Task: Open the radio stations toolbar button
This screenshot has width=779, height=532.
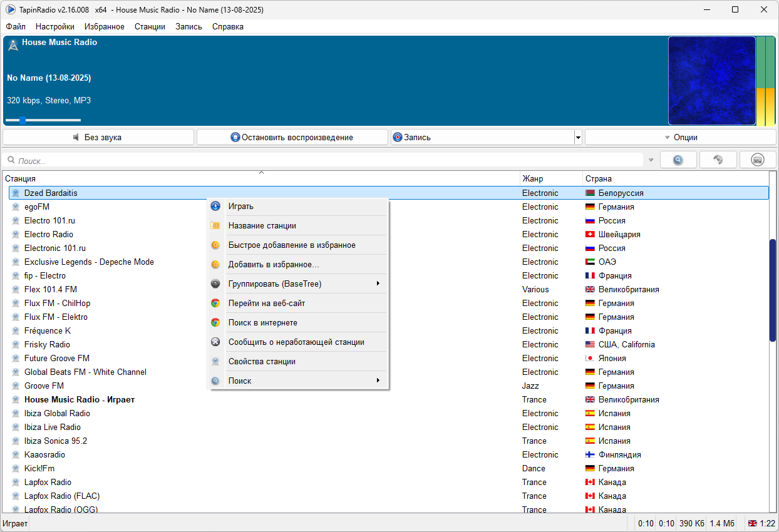Action: tap(758, 160)
